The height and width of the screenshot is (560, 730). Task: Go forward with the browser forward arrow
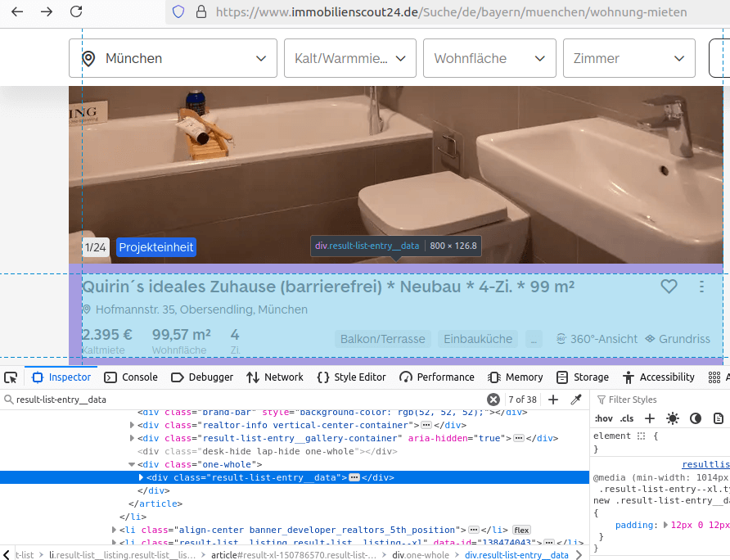[47, 11]
